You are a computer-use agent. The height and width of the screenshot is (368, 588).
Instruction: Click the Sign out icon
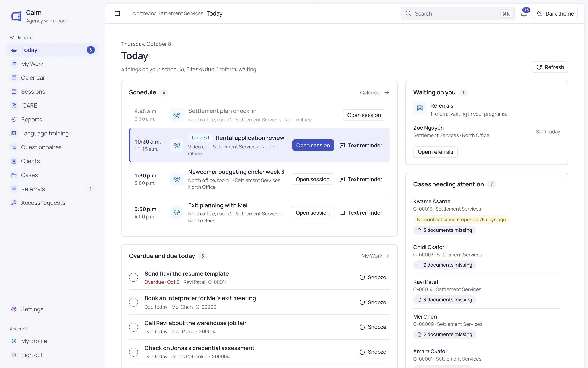tap(14, 355)
